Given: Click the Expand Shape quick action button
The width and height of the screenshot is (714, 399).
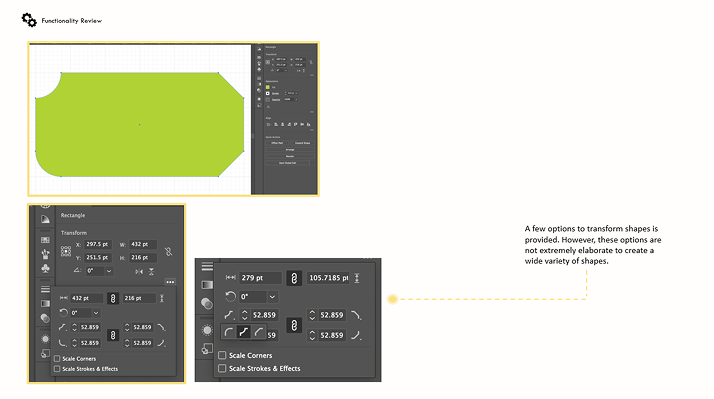Looking at the screenshot, I should click(x=302, y=143).
